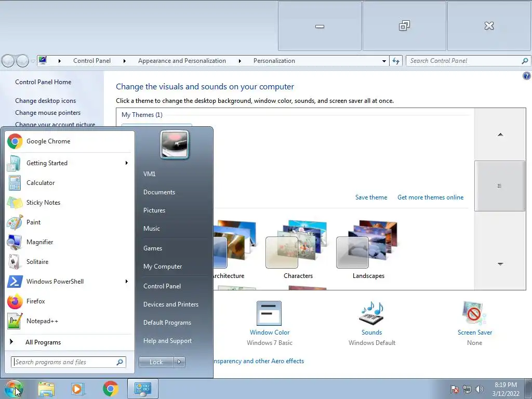Click Change mouse pointers link

point(48,113)
